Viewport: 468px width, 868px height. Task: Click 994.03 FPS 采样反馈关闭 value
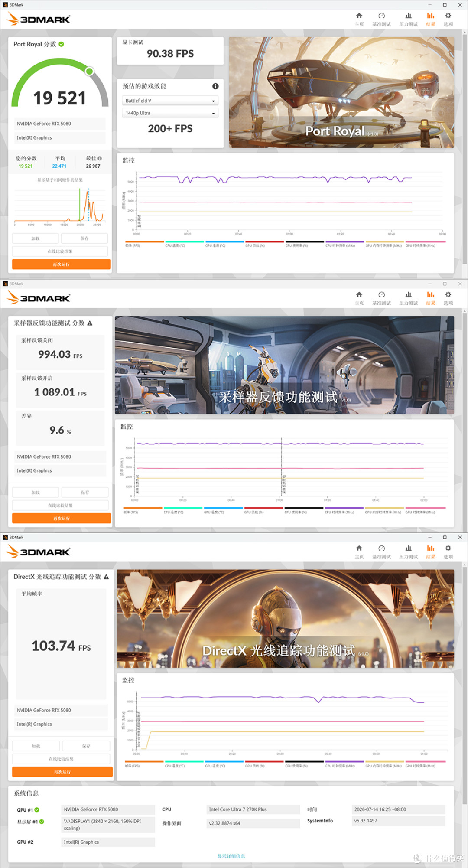click(x=60, y=355)
